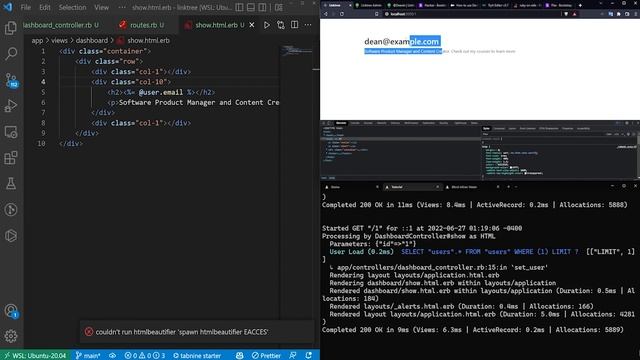Click the main* git branch in status bar
The width and height of the screenshot is (640, 360).
[x=88, y=356]
